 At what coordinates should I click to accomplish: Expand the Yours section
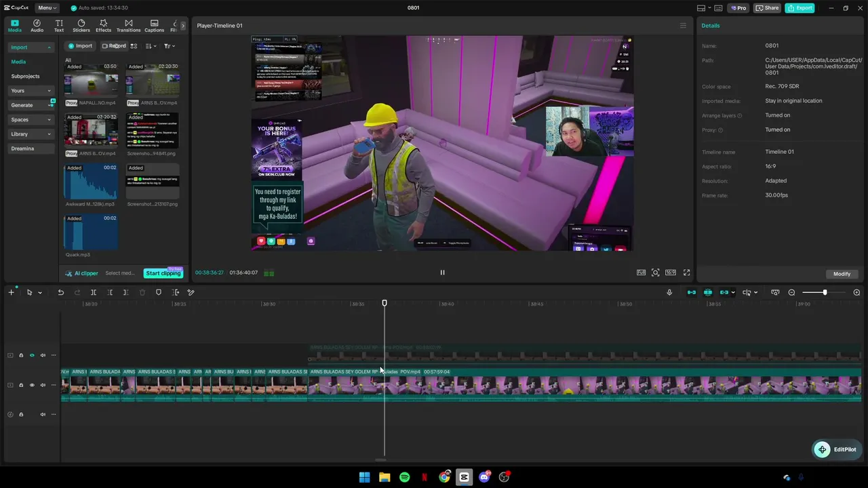(31, 91)
